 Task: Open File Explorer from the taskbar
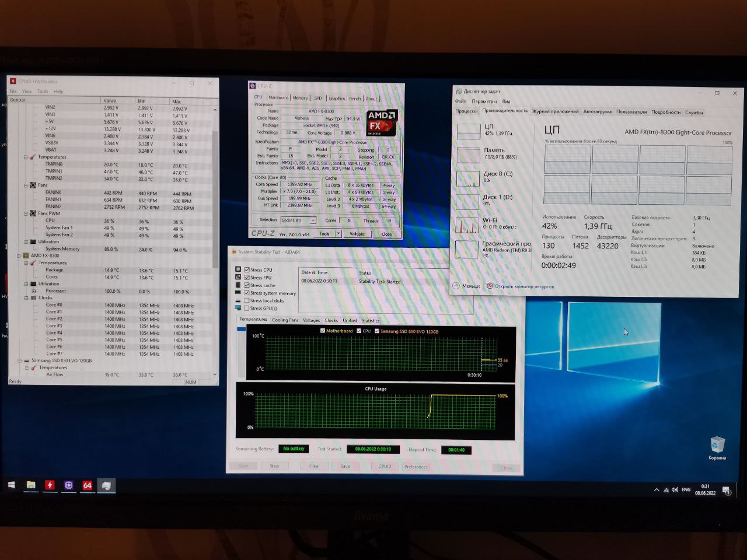[31, 485]
